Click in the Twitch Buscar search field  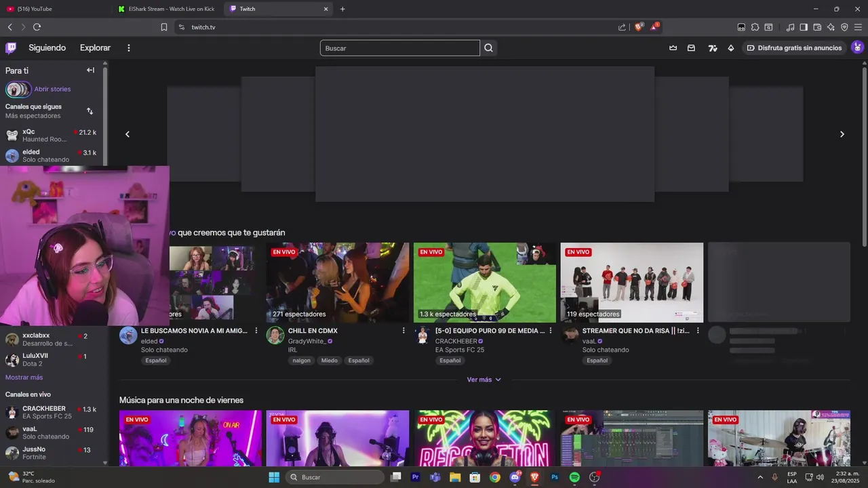[400, 48]
